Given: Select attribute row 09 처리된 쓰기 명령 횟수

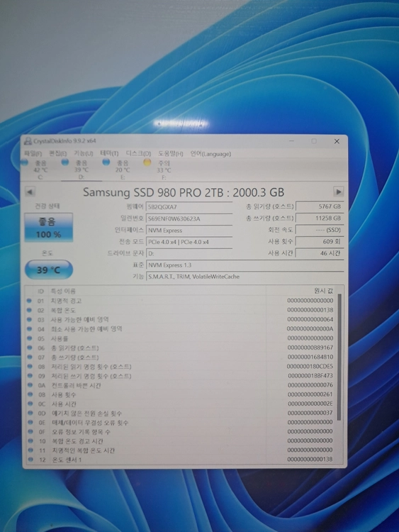Looking at the screenshot, I should 181,376.
